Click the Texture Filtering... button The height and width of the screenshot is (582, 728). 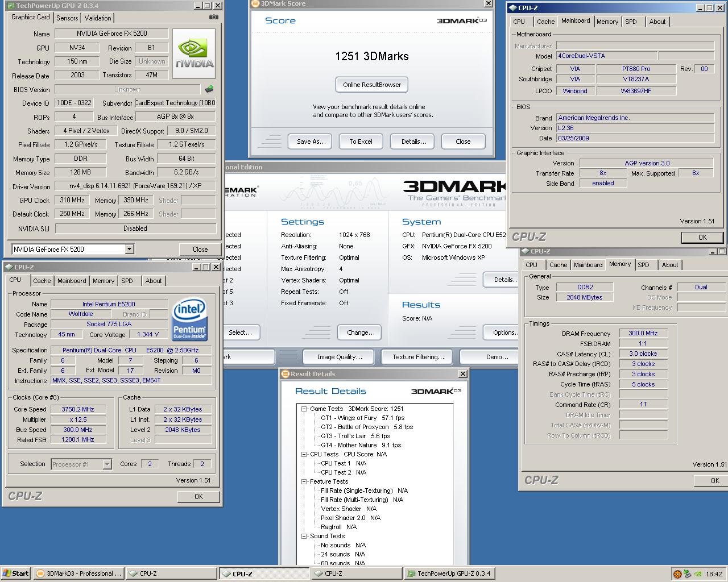point(418,357)
